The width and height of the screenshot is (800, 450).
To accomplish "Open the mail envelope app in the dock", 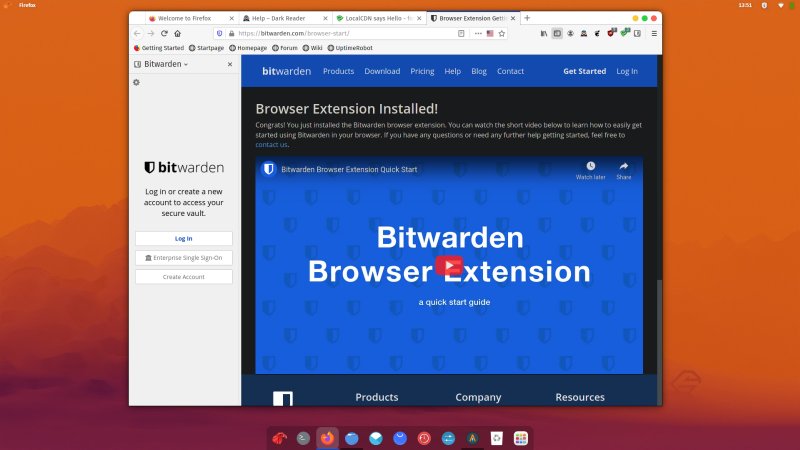I will pyautogui.click(x=376, y=438).
